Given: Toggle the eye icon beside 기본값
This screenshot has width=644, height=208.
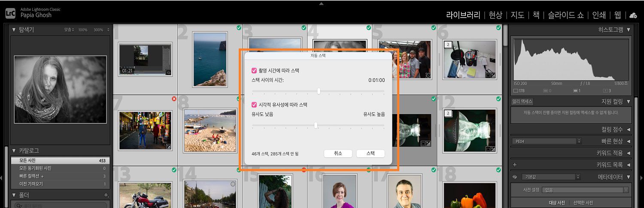Looking at the screenshot, I should (515, 177).
